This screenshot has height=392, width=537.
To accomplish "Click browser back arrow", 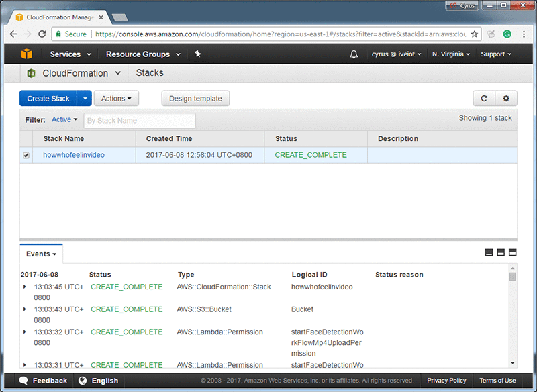I will [13, 34].
